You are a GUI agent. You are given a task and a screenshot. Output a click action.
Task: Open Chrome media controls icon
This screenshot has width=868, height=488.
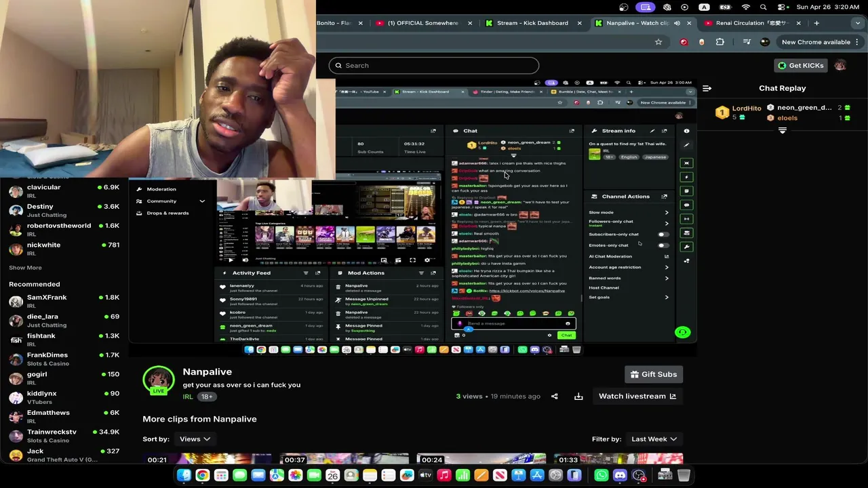click(747, 42)
